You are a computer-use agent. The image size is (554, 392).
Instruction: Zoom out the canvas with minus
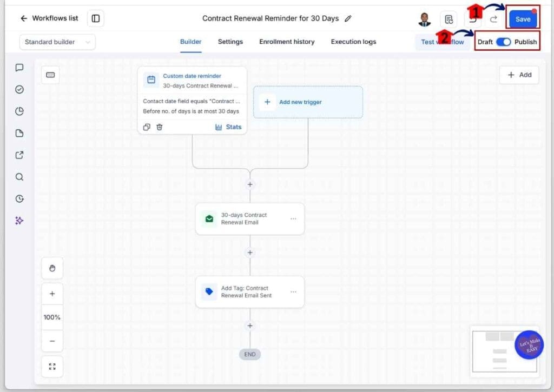pos(52,341)
